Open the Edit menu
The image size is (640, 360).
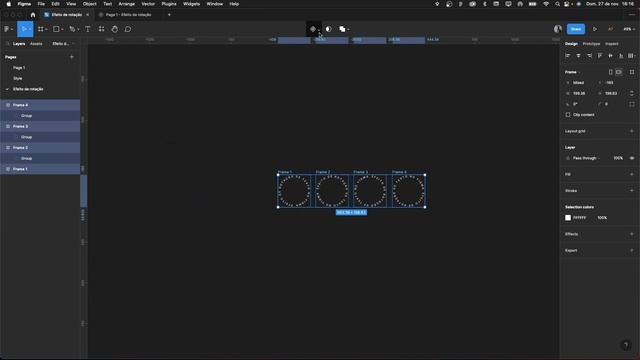click(x=56, y=4)
